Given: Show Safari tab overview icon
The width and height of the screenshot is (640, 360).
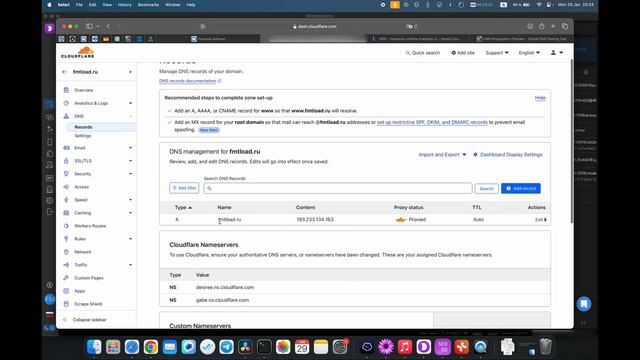Looking at the screenshot, I should 565,26.
